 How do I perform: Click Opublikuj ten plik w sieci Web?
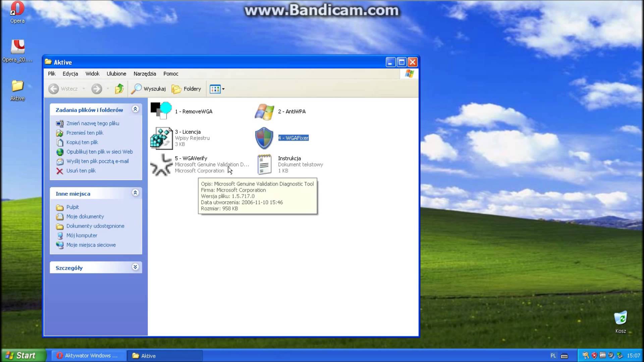coord(100,152)
